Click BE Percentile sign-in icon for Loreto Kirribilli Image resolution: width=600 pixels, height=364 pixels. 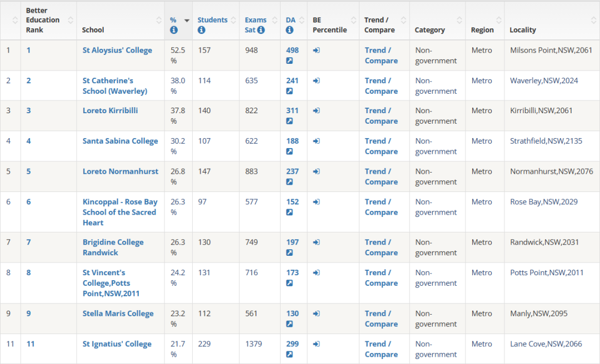point(316,110)
